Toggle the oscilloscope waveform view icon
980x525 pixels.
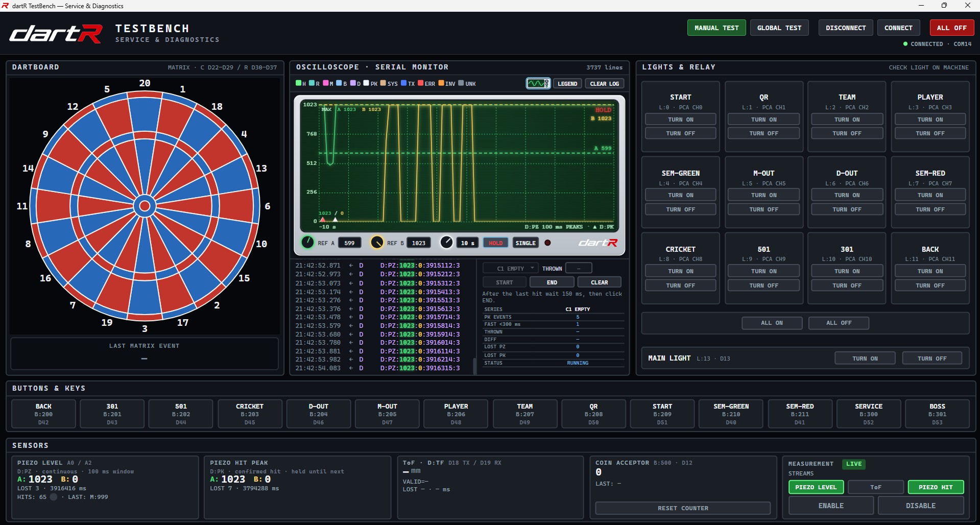[538, 84]
